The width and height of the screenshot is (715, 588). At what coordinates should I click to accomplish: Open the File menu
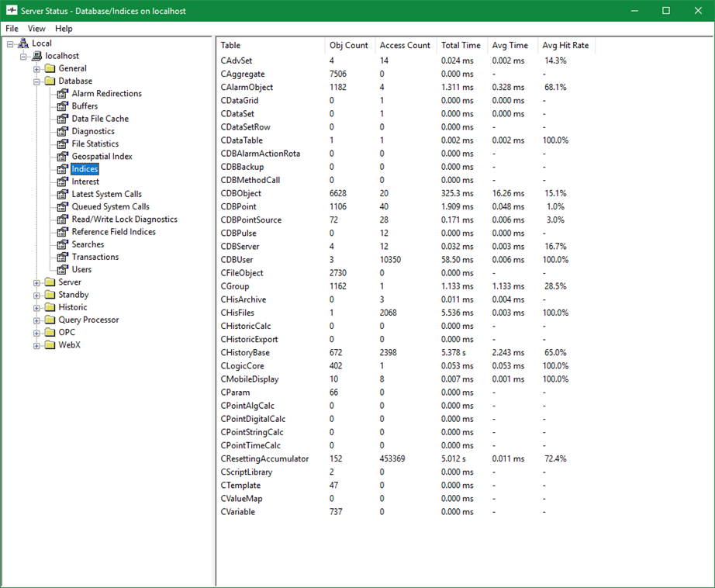point(12,29)
